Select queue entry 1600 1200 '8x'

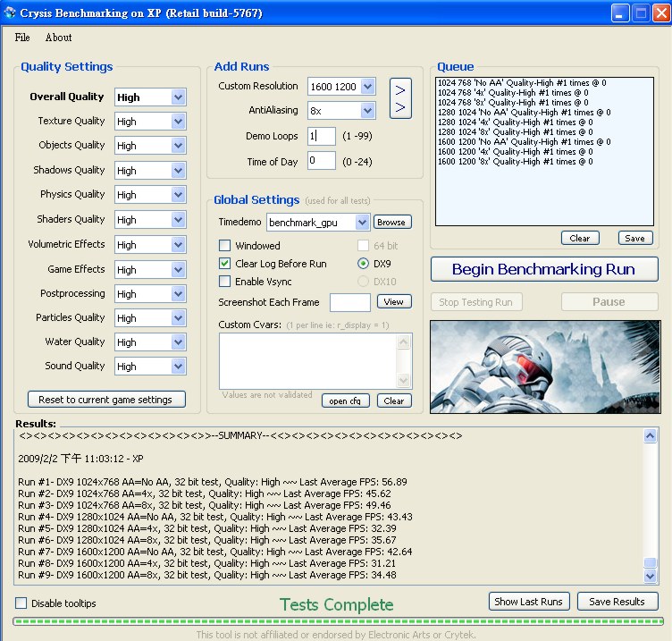tap(515, 162)
